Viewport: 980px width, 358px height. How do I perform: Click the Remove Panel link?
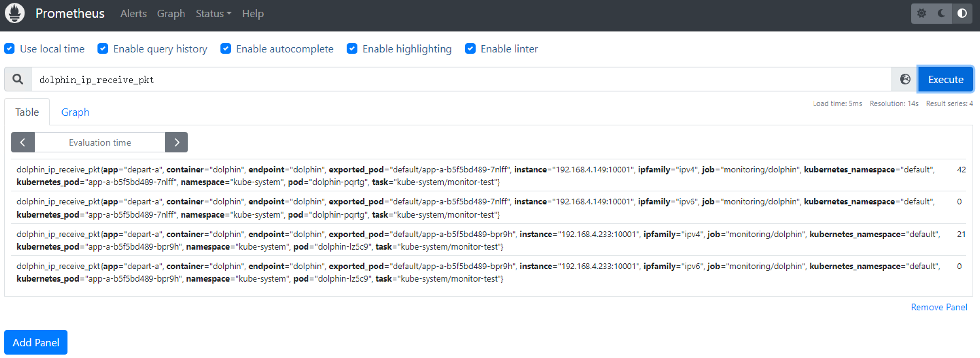[x=938, y=307]
